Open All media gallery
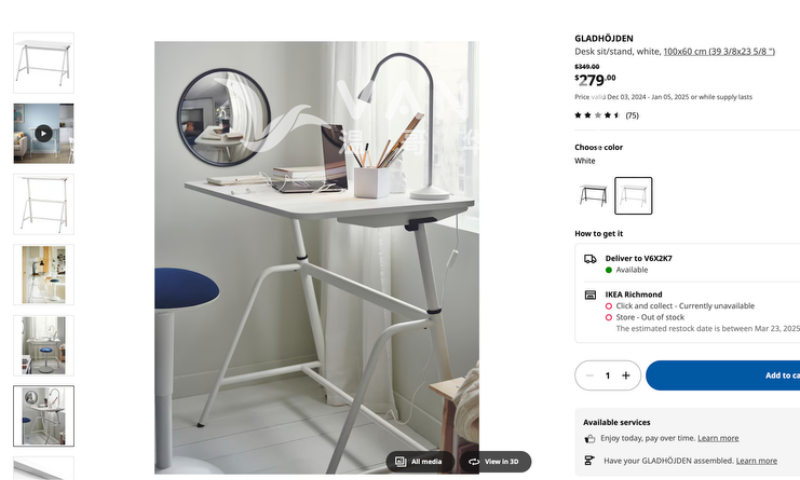 419,462
